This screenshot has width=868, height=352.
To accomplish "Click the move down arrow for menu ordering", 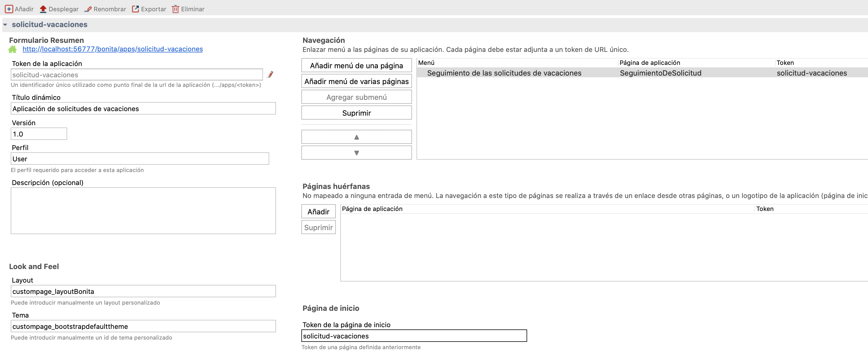I will pos(356,152).
